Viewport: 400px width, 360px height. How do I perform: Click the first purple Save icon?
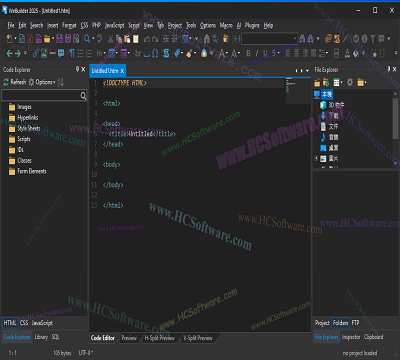tap(59, 39)
